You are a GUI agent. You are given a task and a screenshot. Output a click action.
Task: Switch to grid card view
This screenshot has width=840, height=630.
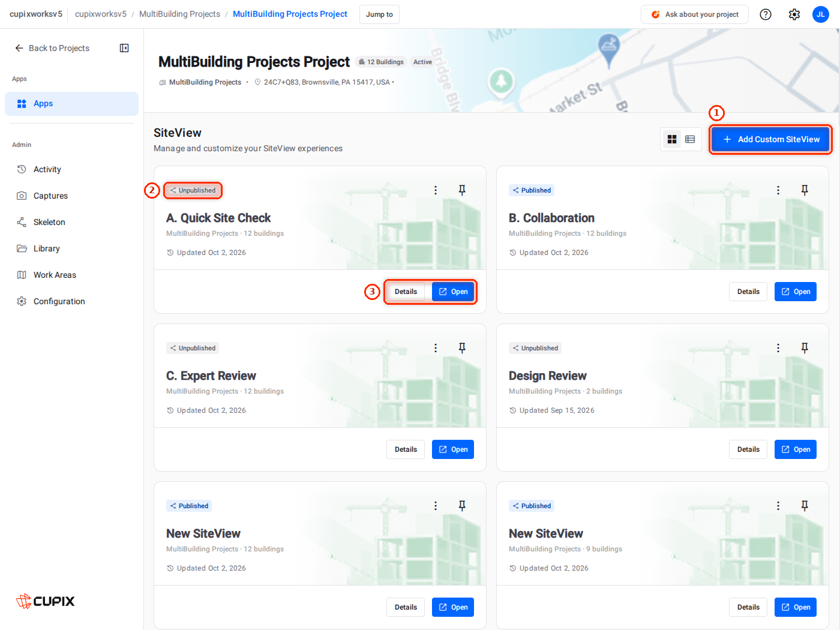[x=672, y=139]
